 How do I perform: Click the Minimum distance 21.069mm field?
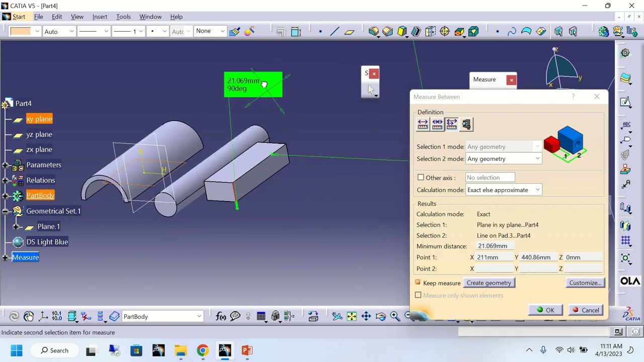point(495,246)
